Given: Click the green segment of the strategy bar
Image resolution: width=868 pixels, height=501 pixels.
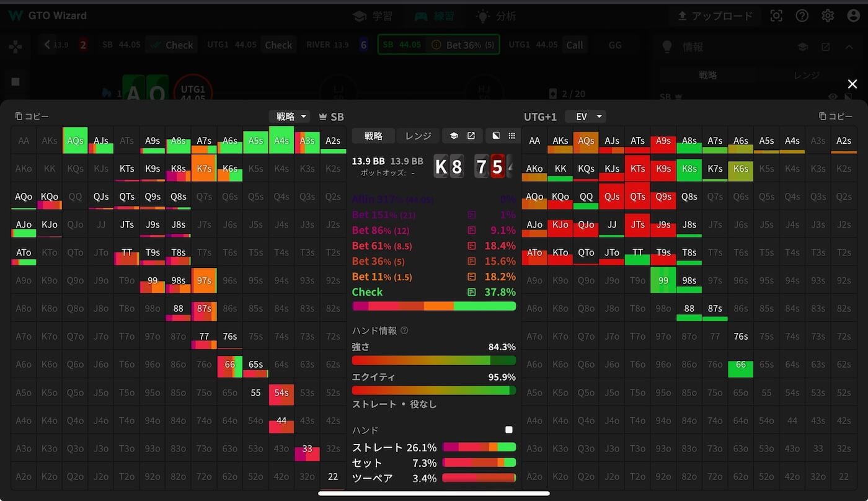Looking at the screenshot, I should pyautogui.click(x=484, y=306).
